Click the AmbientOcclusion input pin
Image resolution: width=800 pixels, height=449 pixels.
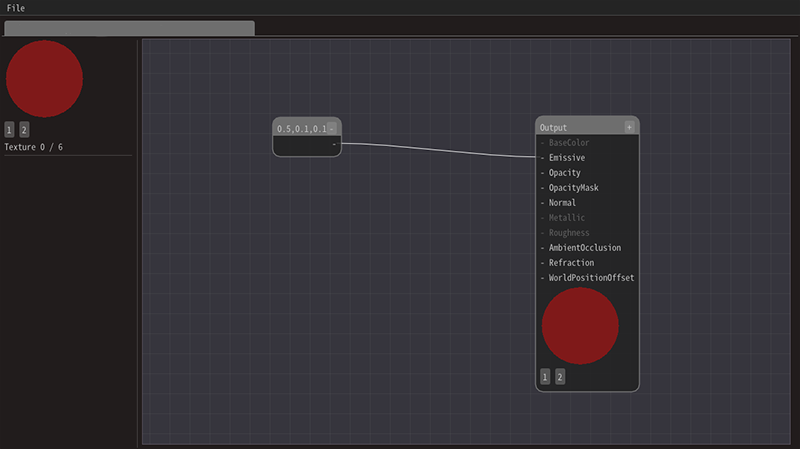pos(543,248)
